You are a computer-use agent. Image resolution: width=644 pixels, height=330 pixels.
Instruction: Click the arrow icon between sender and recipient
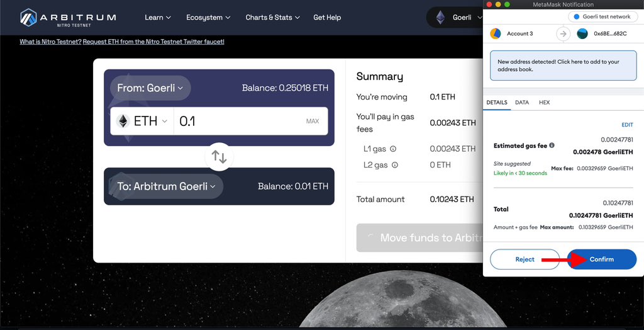click(563, 34)
